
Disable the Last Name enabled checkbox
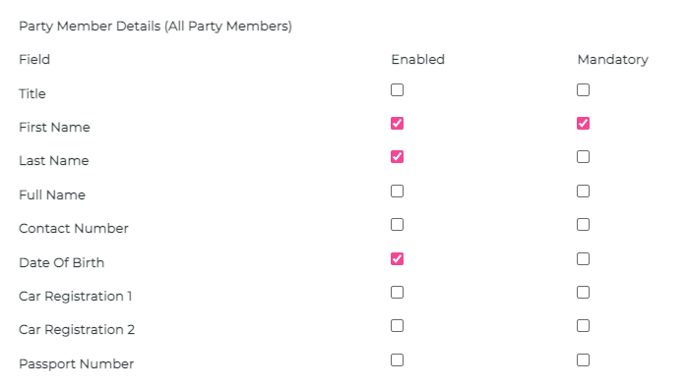[x=397, y=157]
